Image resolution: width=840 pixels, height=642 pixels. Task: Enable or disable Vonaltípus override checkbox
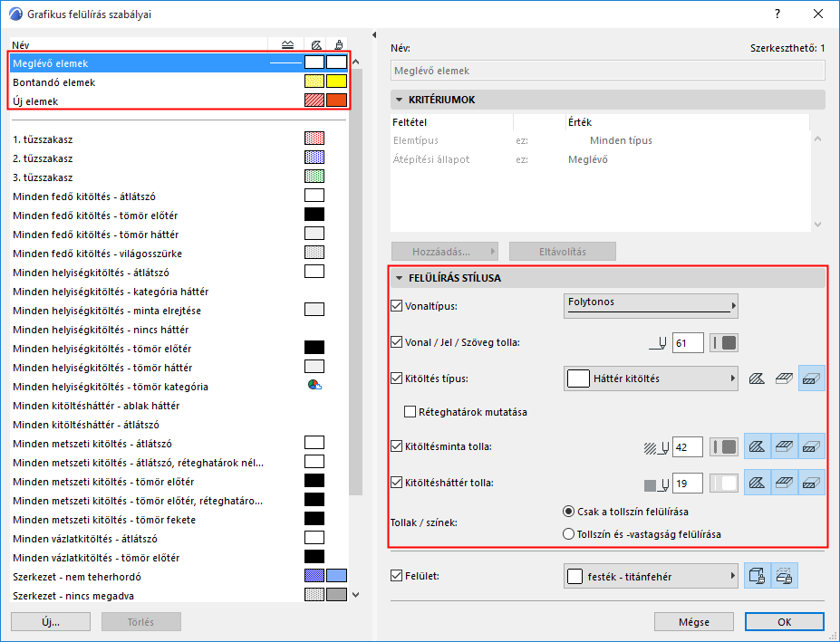click(396, 306)
